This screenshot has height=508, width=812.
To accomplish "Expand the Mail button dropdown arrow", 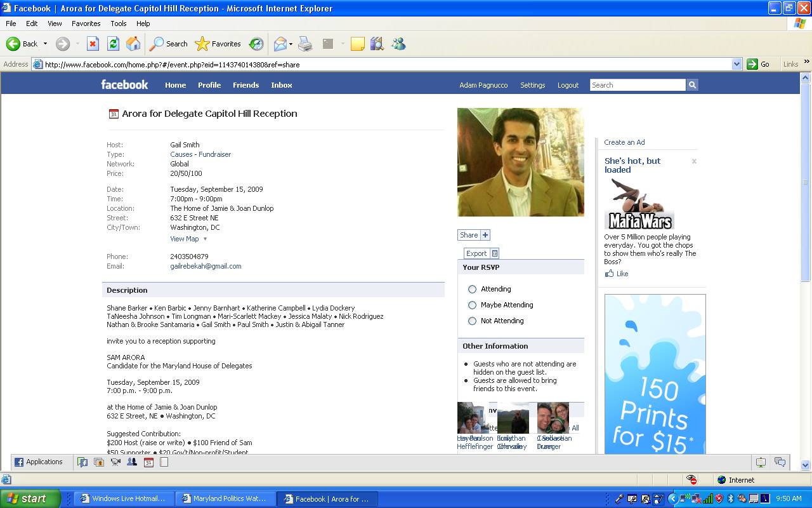I will (x=291, y=44).
